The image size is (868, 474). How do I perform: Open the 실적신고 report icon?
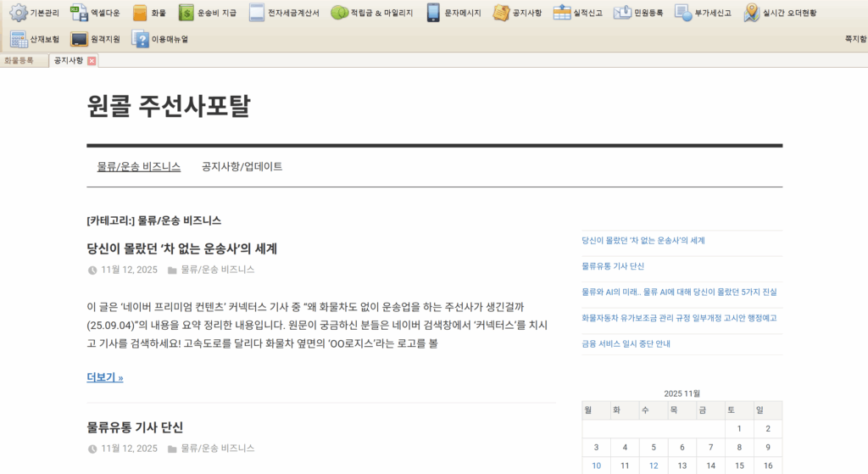click(562, 13)
